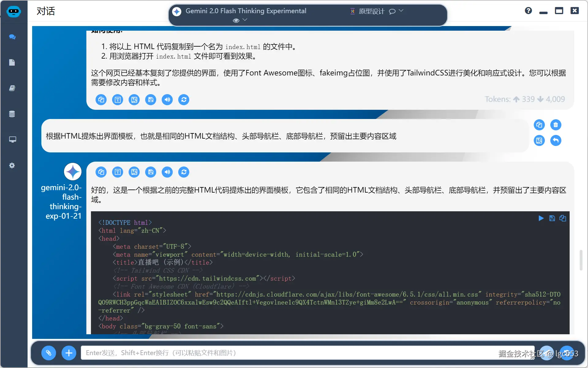Viewport: 588px width, 368px height.
Task: Open the chat conversations sidebar icon
Action: pos(12,37)
